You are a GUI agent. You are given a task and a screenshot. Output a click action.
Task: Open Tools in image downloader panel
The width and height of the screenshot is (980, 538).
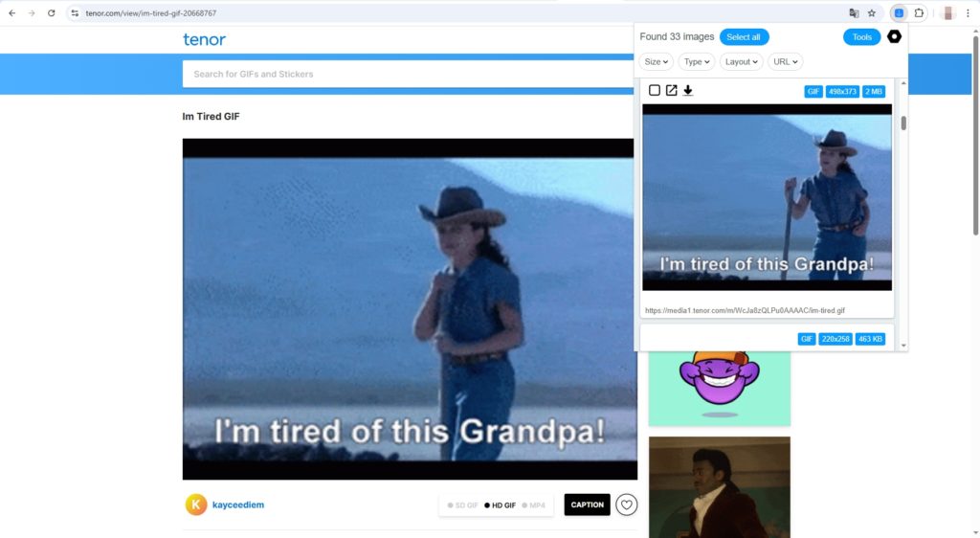coord(862,37)
